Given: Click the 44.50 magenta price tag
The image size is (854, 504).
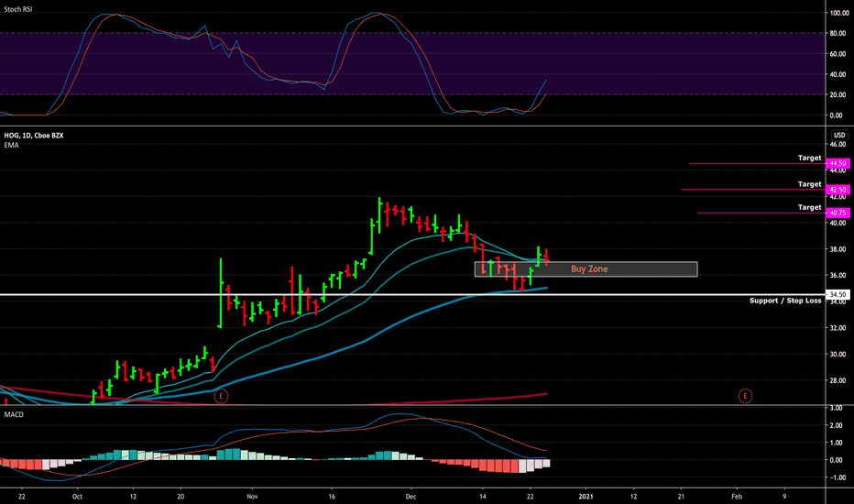Looking at the screenshot, I should pyautogui.click(x=838, y=163).
